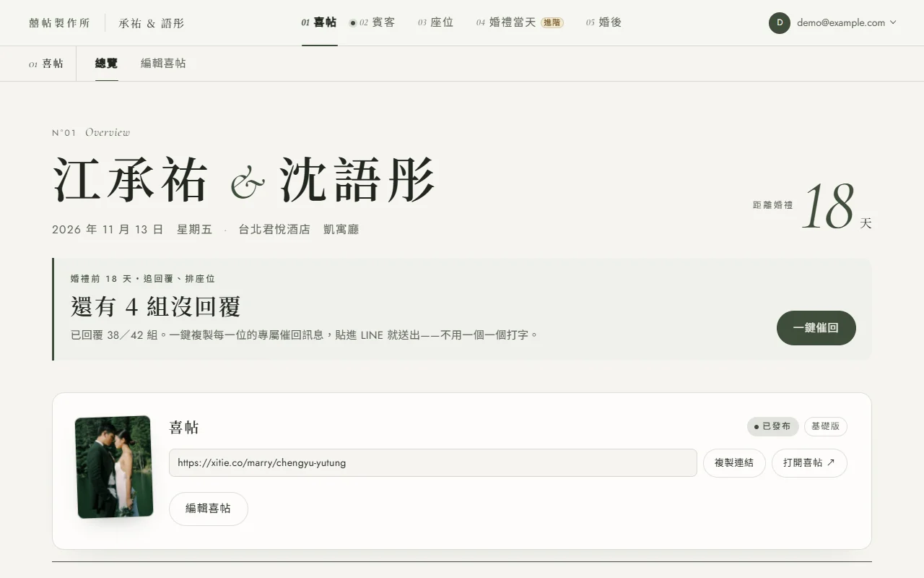
Task: Click the囍帖製作所 brand logo
Action: point(60,23)
